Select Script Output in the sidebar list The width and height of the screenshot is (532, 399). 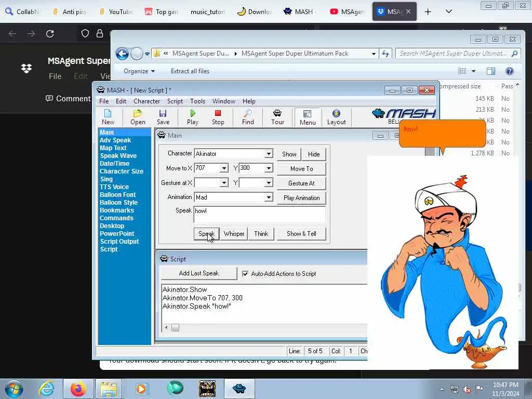(x=119, y=242)
